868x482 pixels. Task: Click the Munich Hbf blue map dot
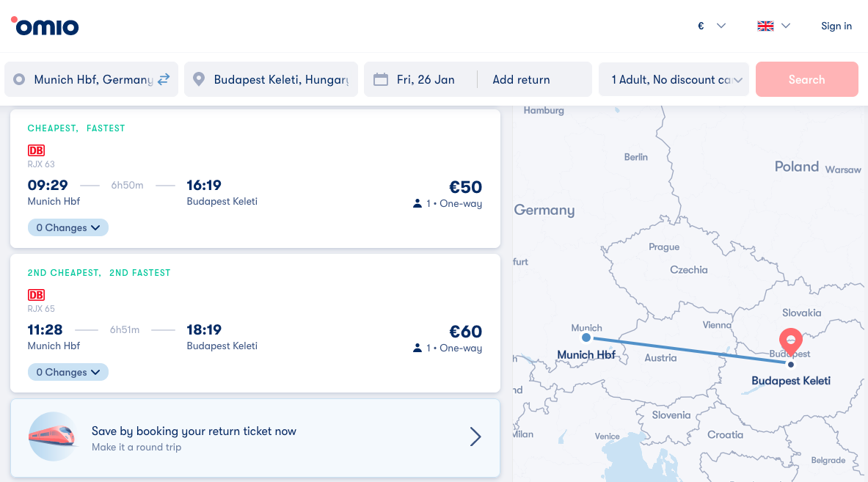pos(586,337)
